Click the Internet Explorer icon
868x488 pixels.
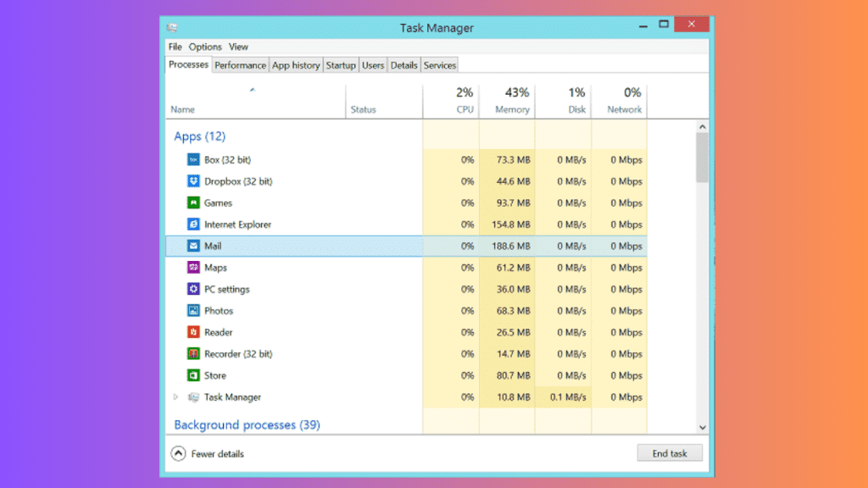193,225
